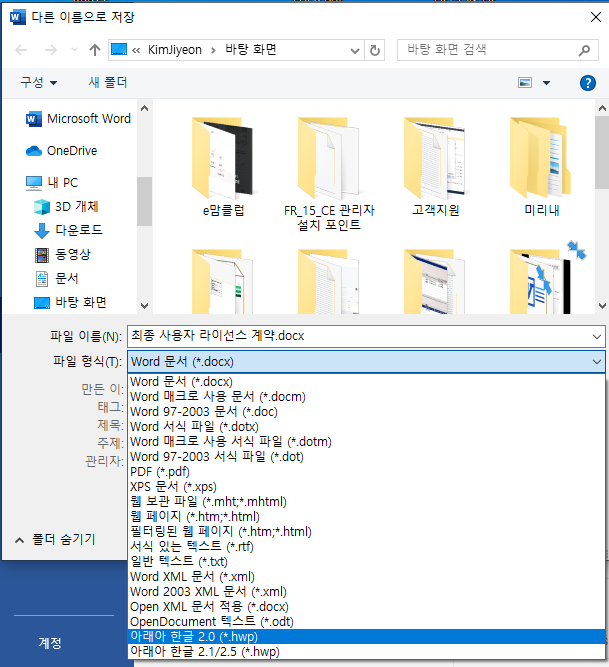Screen dimensions: 609x667
Task: Choose Word 매크로 사용 서식 파일 (*.dotm)
Action: (x=366, y=442)
